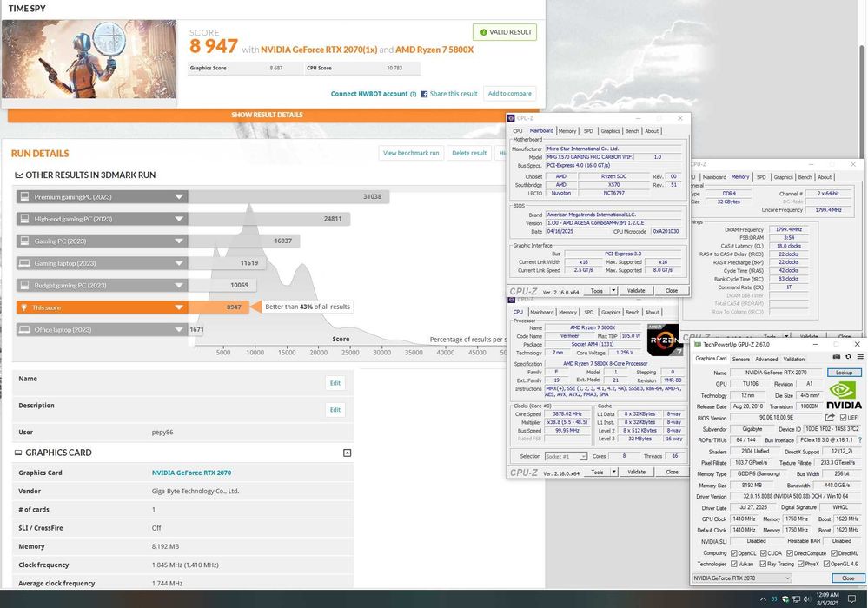Expand the Office laptop (2023) dropdown arrow
The height and width of the screenshot is (608, 868).
click(x=179, y=329)
